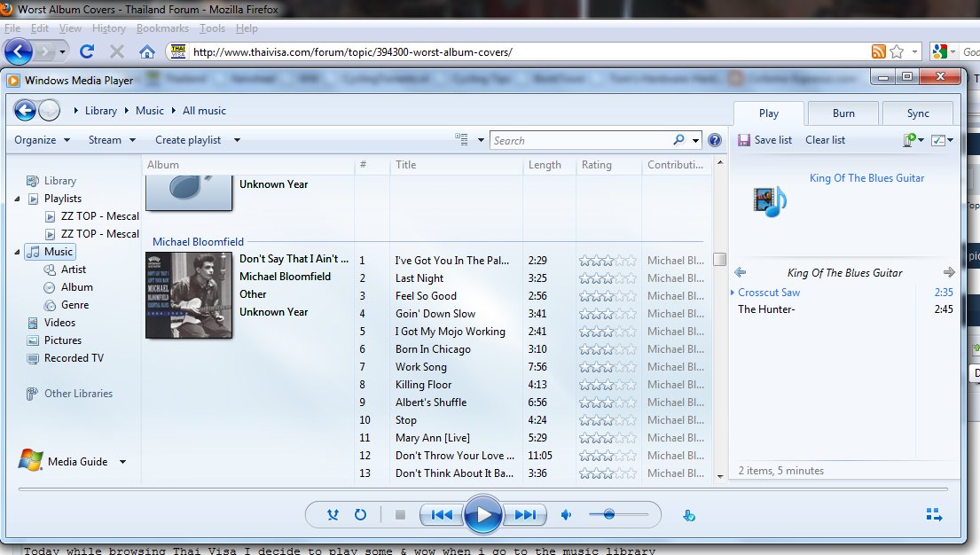Collapse the Playlists tree node

click(x=18, y=199)
